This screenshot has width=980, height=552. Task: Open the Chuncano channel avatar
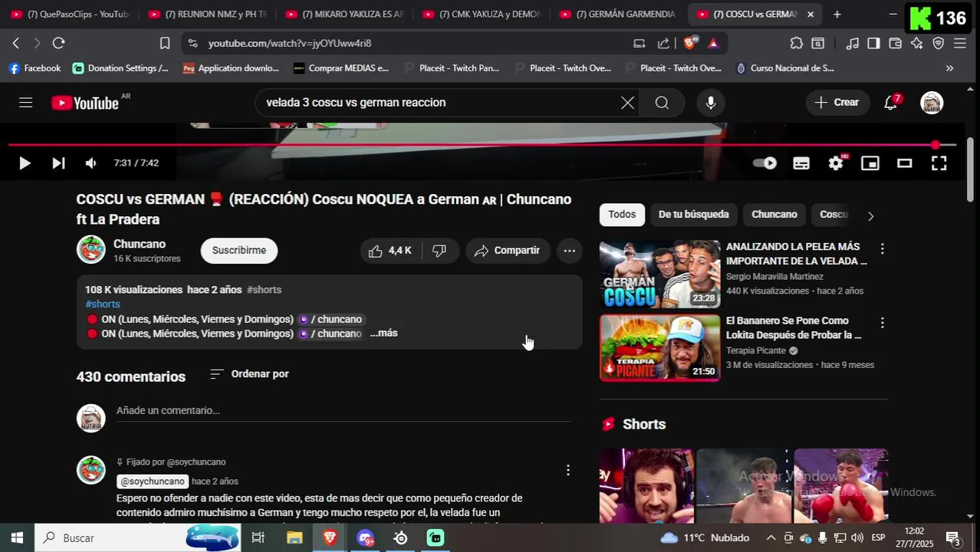(91, 250)
